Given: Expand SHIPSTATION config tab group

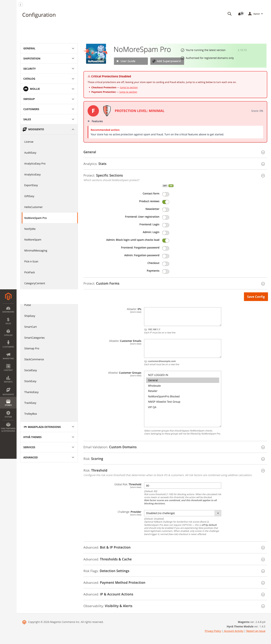Looking at the screenshot, I should click(49, 59).
